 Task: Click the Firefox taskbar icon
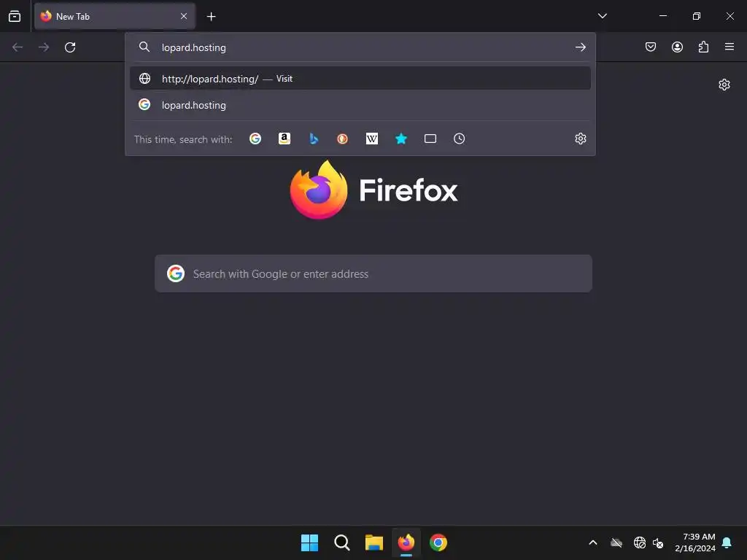406,542
